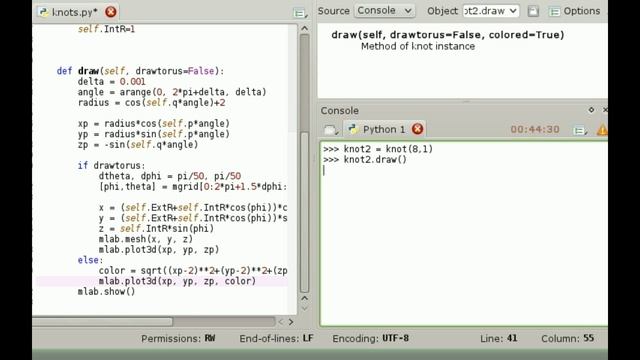Viewport: 640px width, 360px height.
Task: Open the console tabs browse icon
Action: [x=331, y=130]
